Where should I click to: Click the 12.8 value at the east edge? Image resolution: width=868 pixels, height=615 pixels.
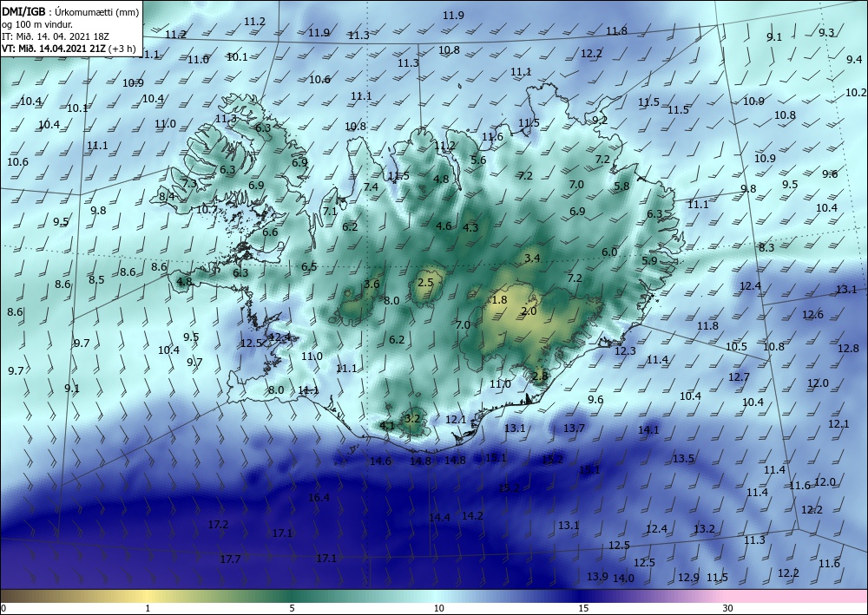848,349
